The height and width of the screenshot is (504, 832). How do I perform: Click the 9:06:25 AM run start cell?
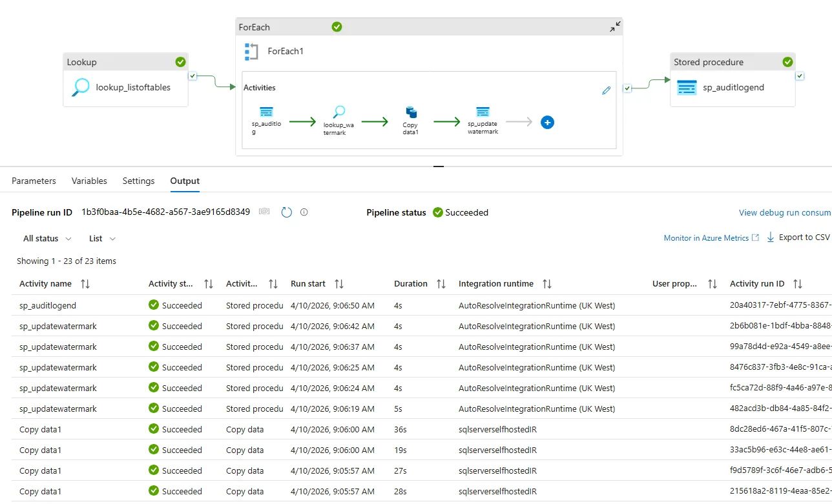(332, 367)
